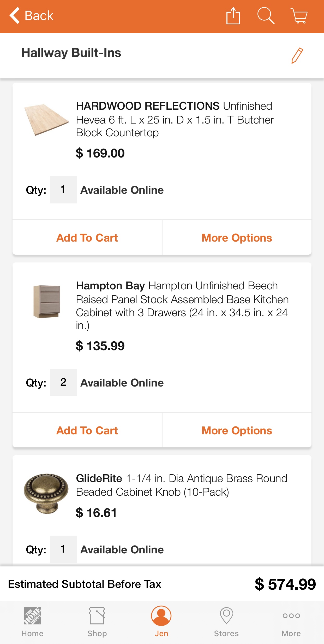The width and height of the screenshot is (324, 644).
Task: Open search with the magnifier icon
Action: 266,16
